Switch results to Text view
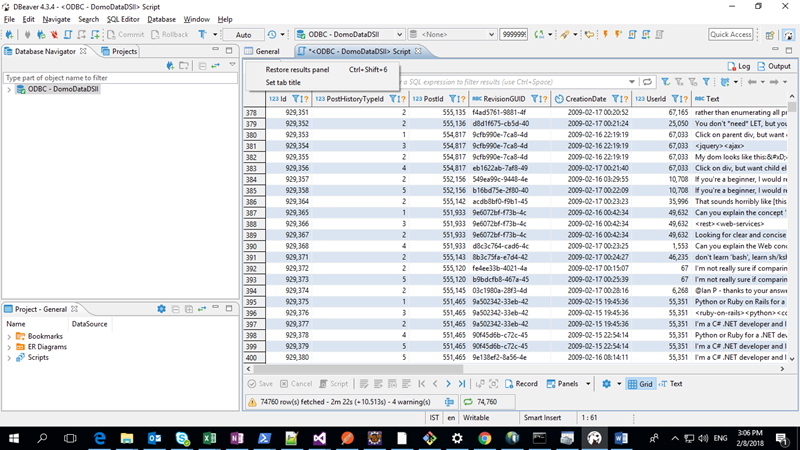This screenshot has width=800, height=450. tap(669, 383)
